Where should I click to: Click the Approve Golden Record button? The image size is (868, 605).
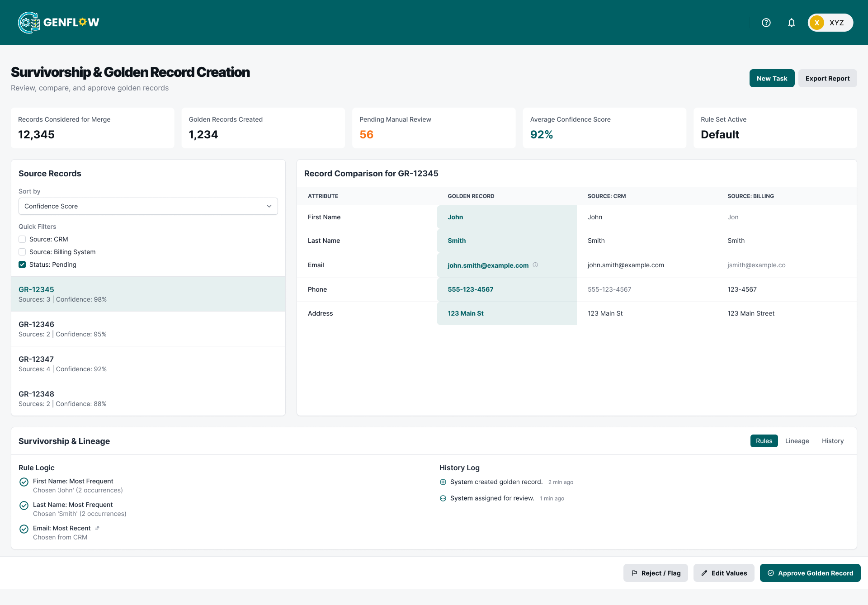[x=810, y=573]
